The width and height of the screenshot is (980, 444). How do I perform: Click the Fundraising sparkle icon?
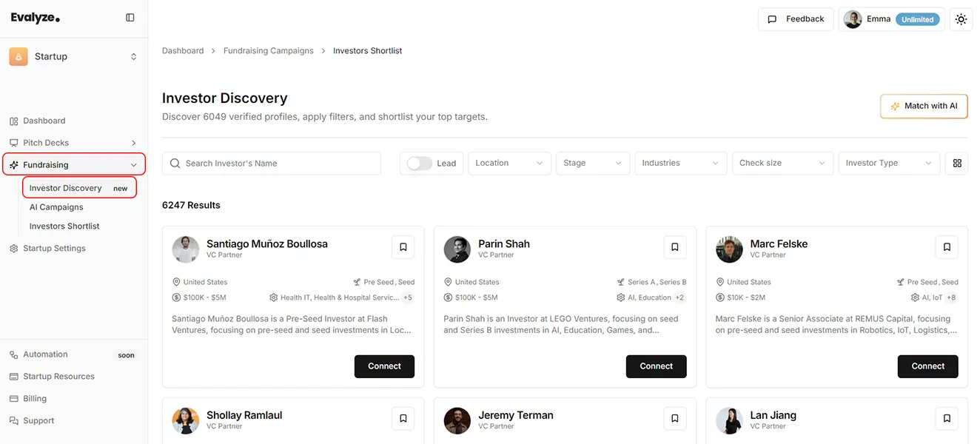coord(13,164)
